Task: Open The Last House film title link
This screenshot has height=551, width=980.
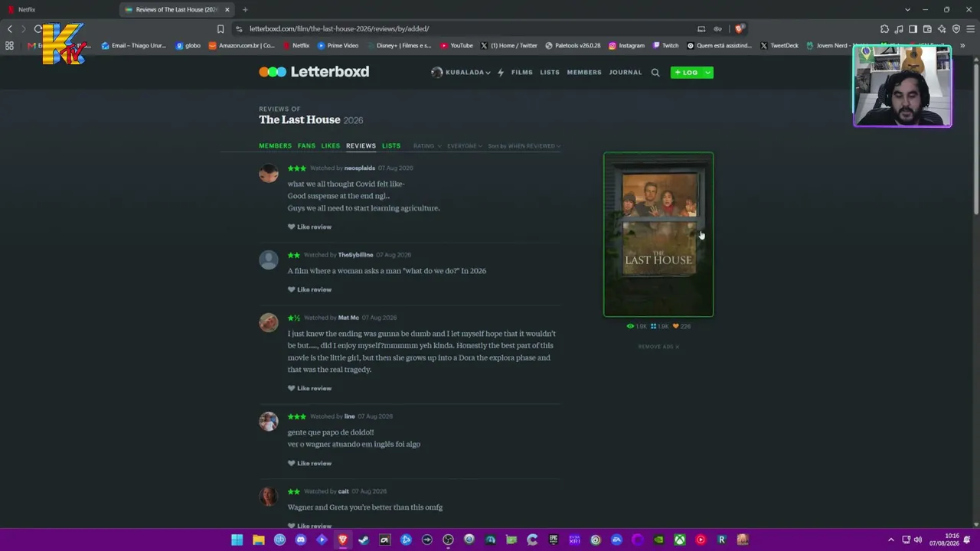Action: coord(299,120)
